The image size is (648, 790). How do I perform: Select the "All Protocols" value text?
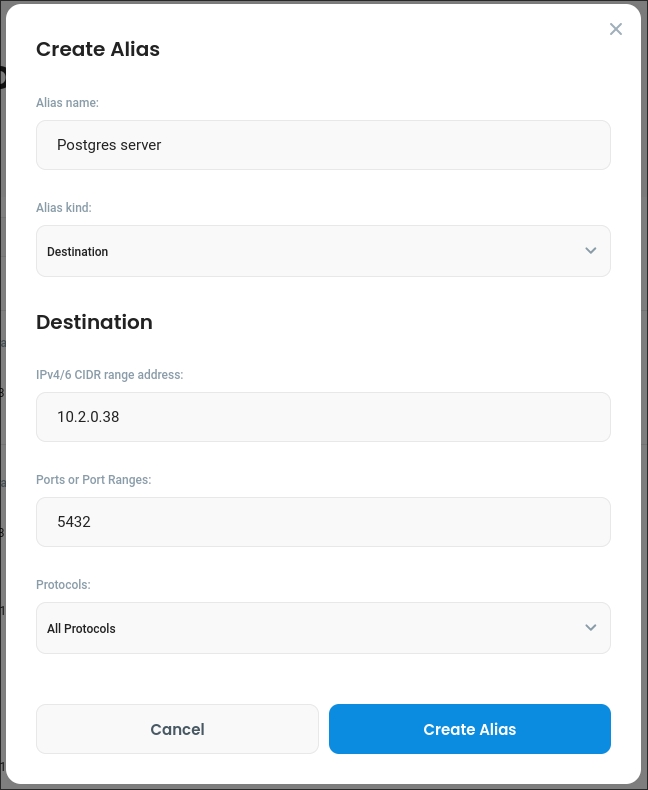click(81, 629)
